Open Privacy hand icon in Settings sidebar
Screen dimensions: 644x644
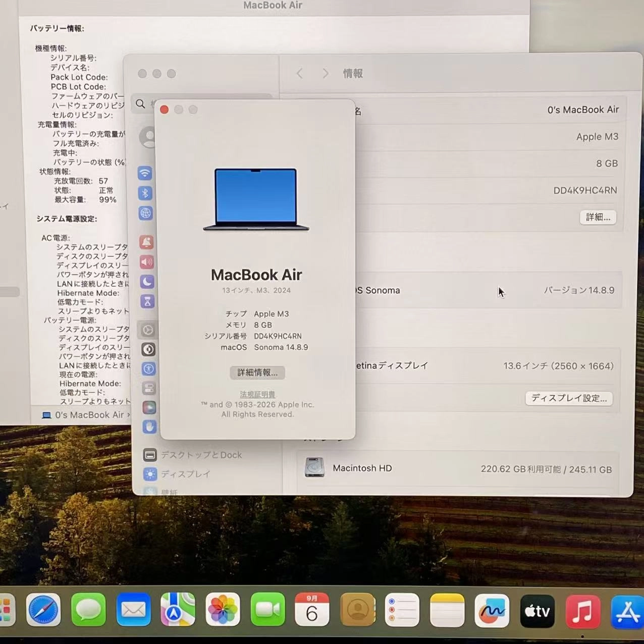coord(149,426)
